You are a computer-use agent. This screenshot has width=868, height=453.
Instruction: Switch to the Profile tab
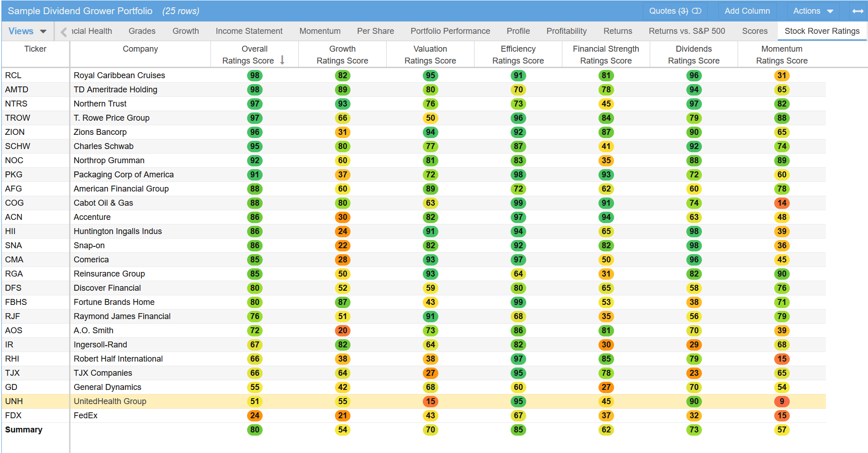518,31
